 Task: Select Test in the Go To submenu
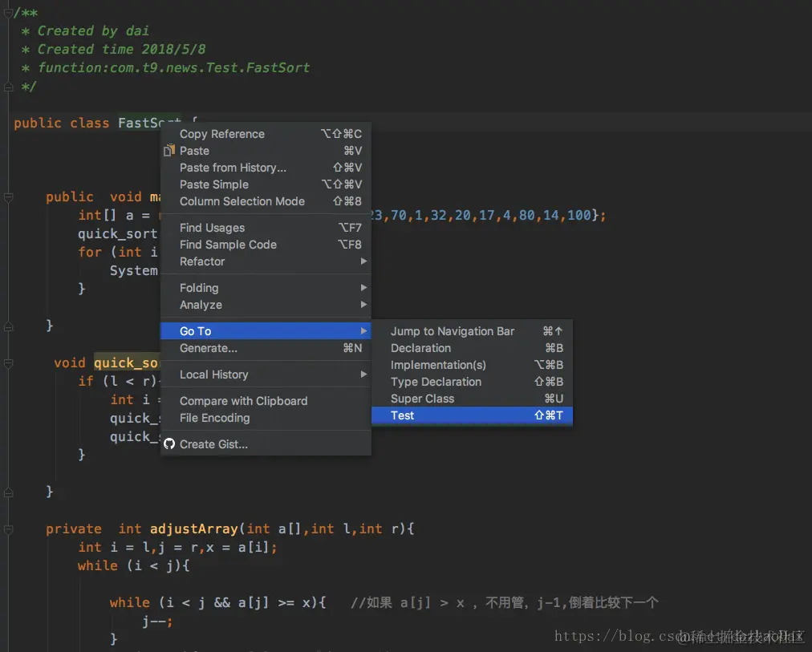tap(473, 415)
